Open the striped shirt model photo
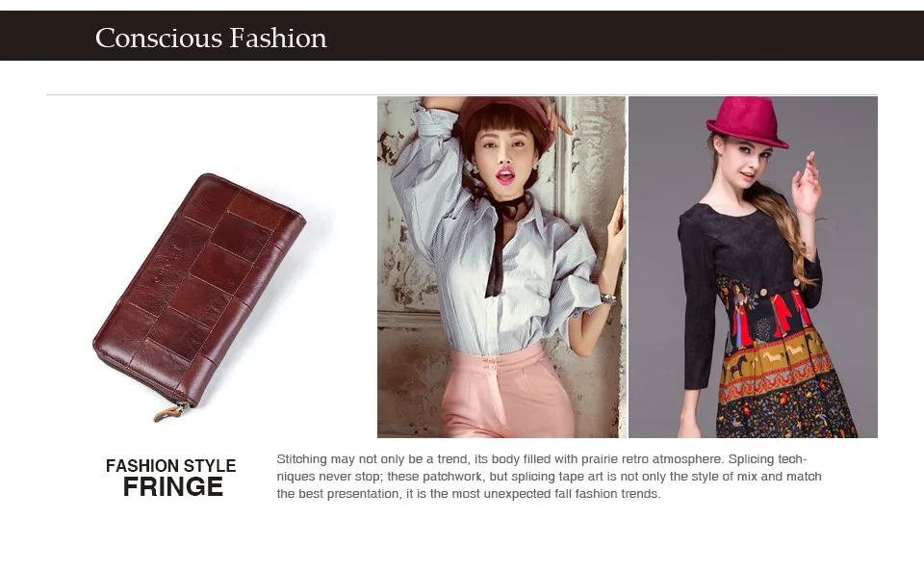The width and height of the screenshot is (924, 572). pos(501,267)
